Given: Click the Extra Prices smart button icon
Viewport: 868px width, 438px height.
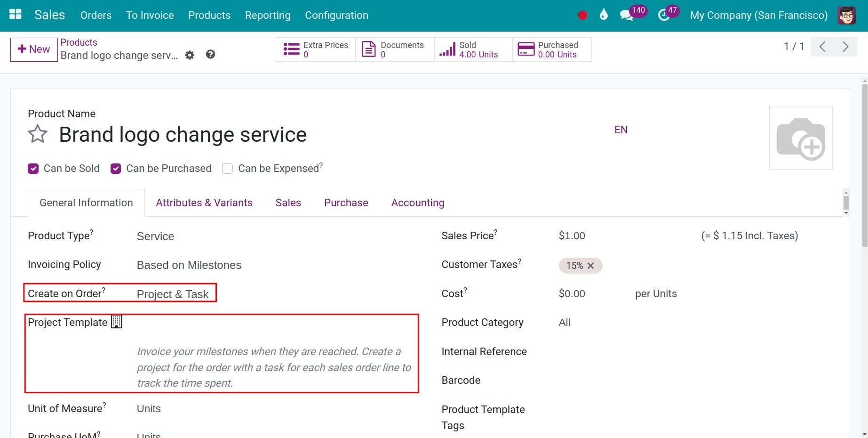Looking at the screenshot, I should [x=291, y=49].
